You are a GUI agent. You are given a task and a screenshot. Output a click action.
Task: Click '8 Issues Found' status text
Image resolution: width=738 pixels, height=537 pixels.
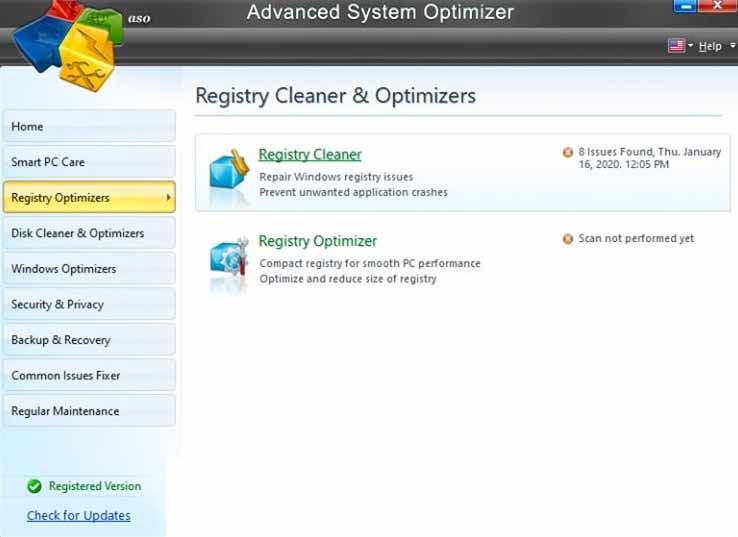pos(650,158)
